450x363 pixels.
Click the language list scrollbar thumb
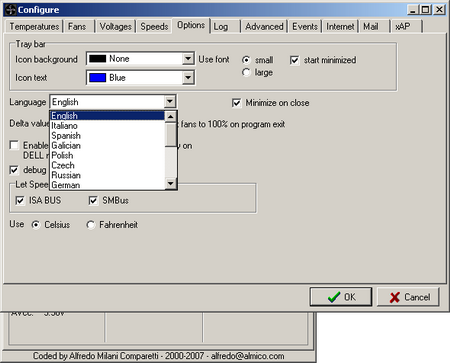(x=171, y=134)
